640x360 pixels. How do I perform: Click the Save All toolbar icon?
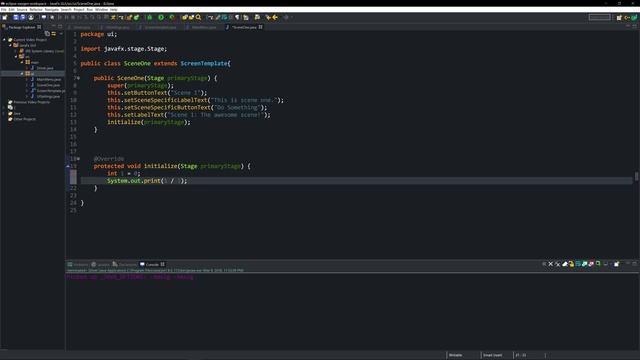[23, 17]
